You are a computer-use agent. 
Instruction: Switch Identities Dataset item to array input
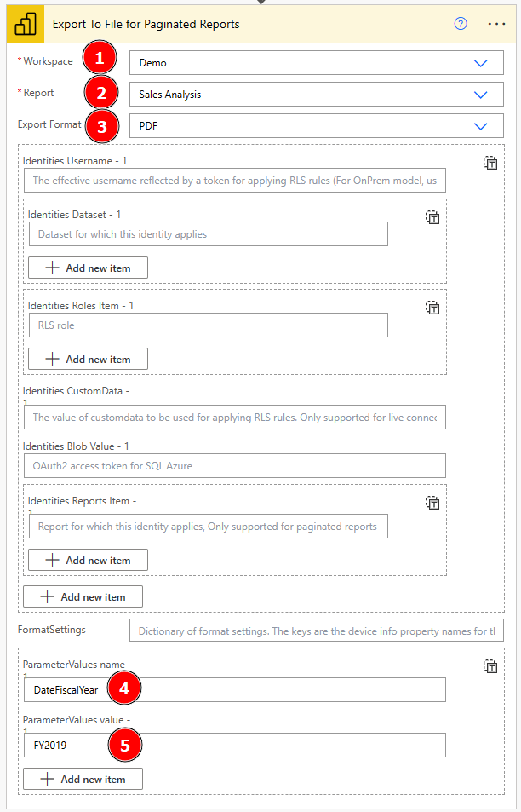pos(432,217)
